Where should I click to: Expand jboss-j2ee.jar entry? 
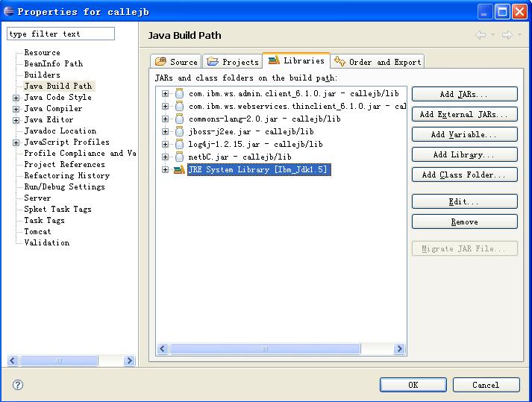[165, 131]
